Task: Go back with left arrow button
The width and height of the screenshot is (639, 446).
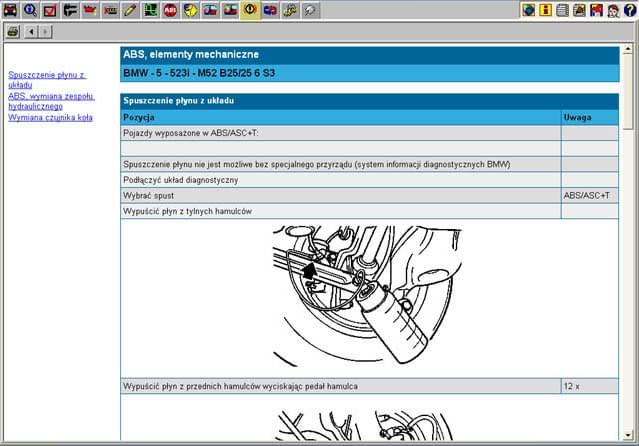Action: (x=31, y=31)
